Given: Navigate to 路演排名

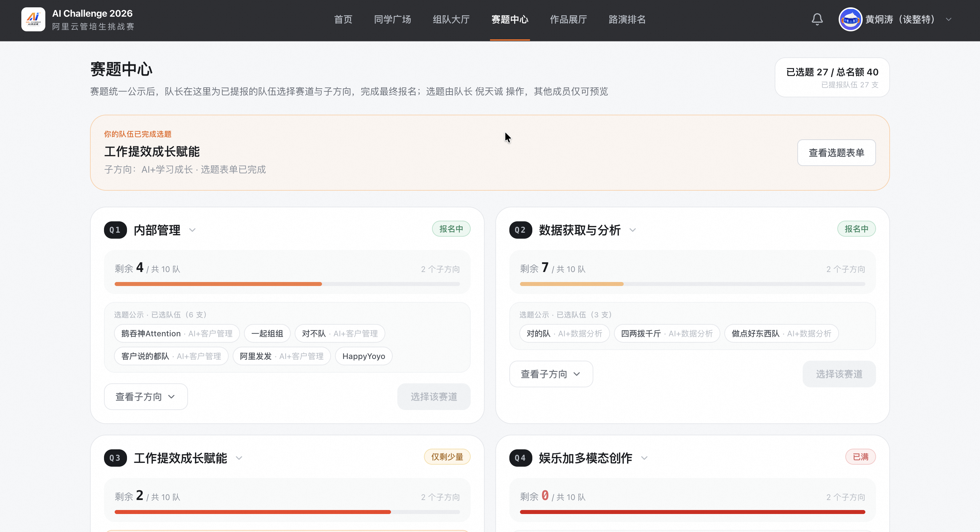Looking at the screenshot, I should 627,19.
